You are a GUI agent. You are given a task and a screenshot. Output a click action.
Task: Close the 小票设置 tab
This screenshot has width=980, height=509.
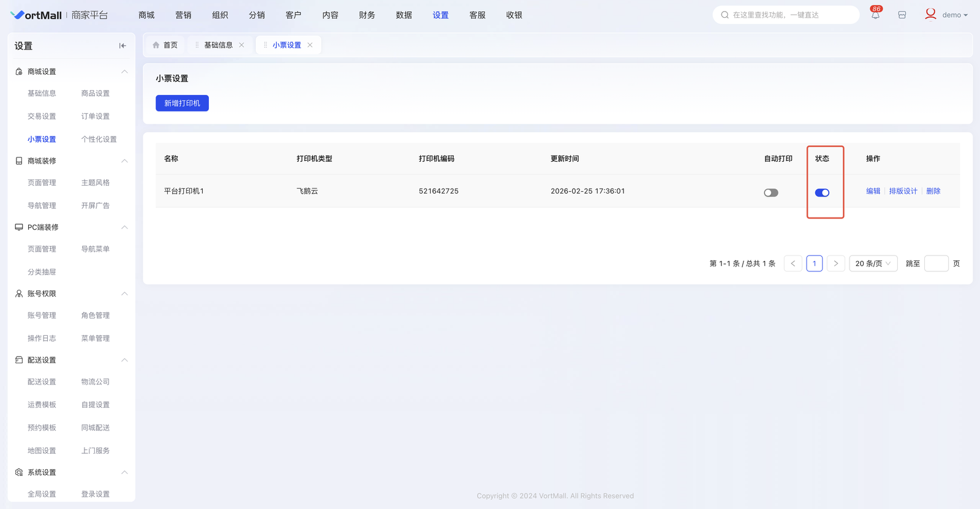click(311, 45)
